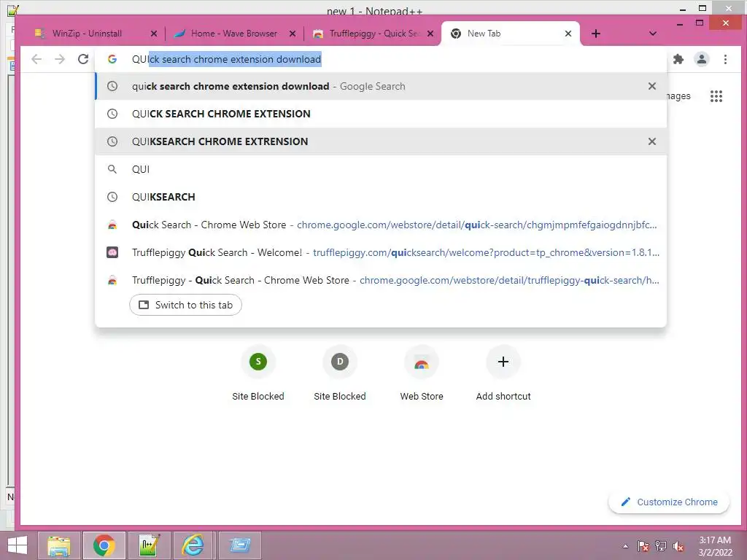Open the Action Center flag icon
747x560 pixels.
pyautogui.click(x=643, y=546)
